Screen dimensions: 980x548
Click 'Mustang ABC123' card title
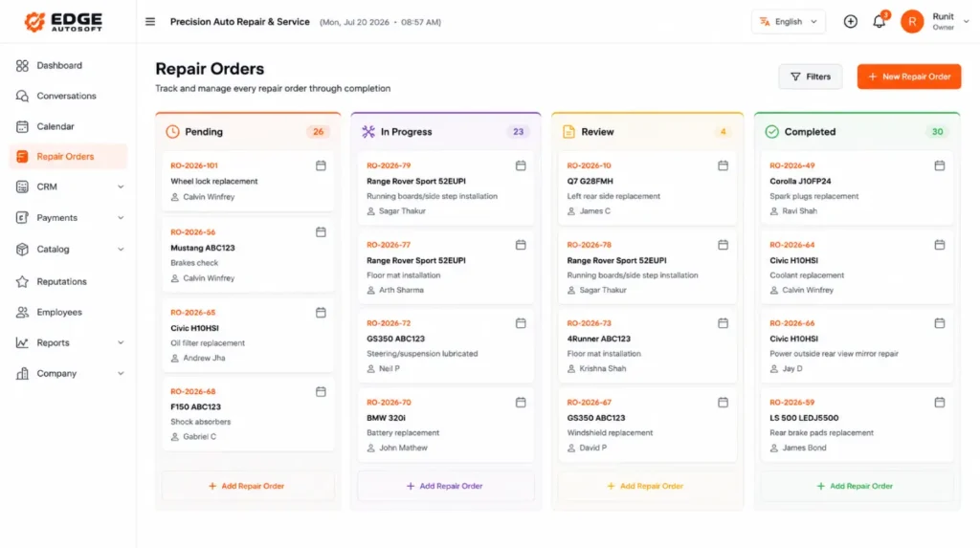[203, 248]
